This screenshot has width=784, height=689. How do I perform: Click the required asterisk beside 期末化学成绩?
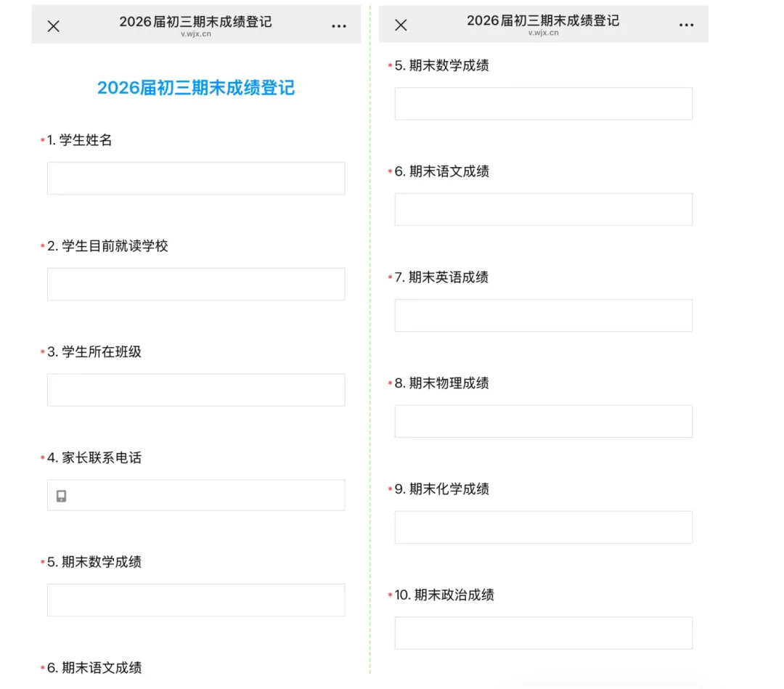coord(391,489)
